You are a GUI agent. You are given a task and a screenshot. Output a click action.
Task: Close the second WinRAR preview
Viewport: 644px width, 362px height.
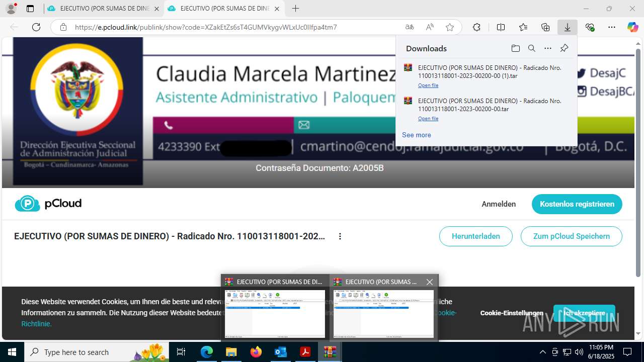pyautogui.click(x=430, y=282)
